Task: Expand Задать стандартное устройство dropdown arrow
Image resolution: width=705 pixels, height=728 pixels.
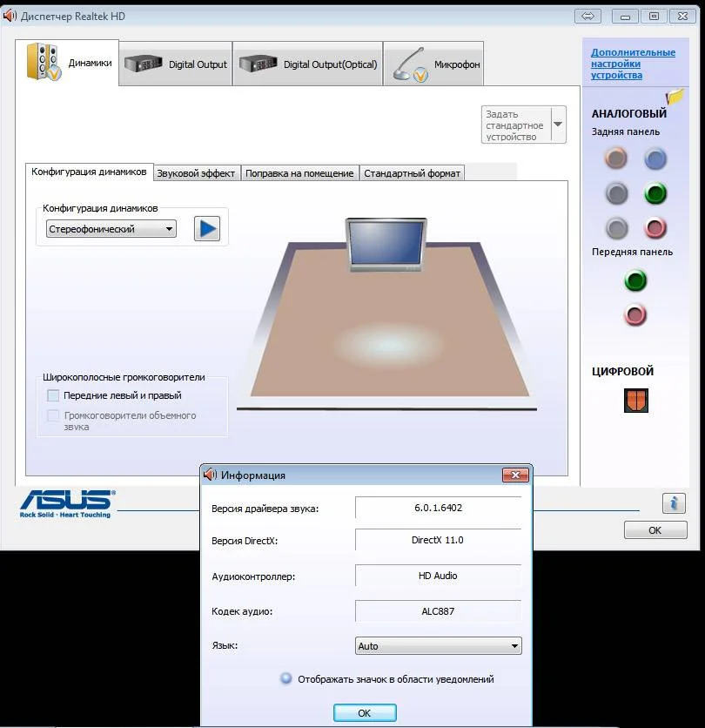Action: pyautogui.click(x=558, y=125)
